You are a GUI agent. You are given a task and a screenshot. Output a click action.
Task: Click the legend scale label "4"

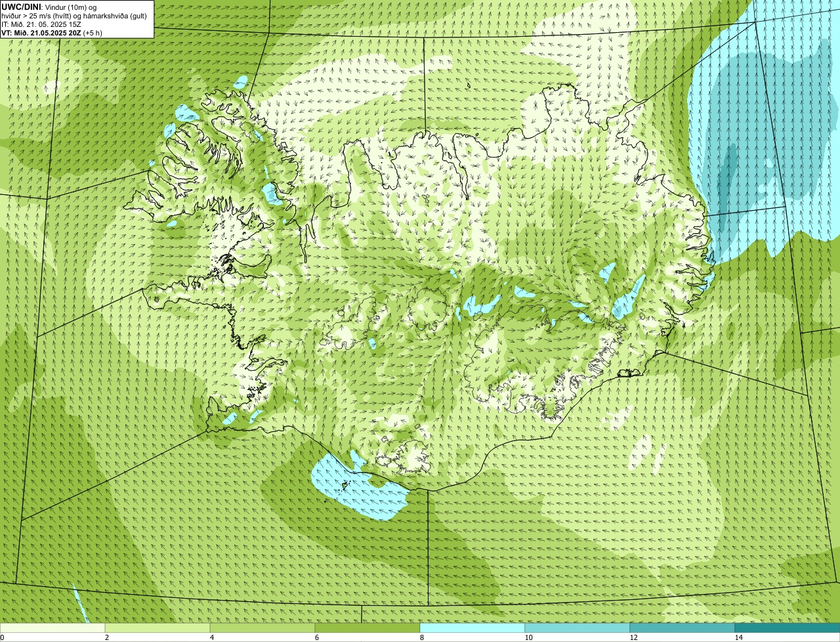tap(211, 637)
